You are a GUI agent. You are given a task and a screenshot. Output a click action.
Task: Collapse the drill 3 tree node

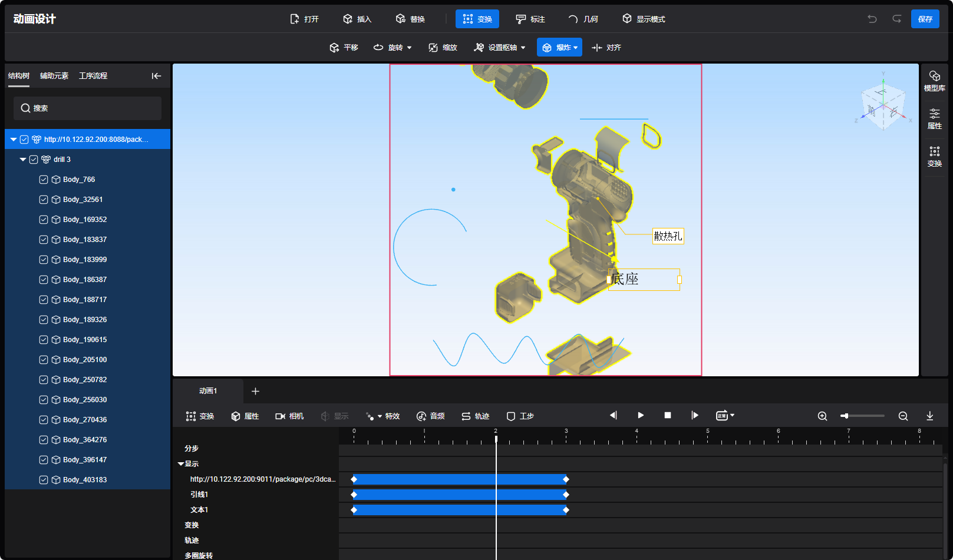tap(23, 160)
